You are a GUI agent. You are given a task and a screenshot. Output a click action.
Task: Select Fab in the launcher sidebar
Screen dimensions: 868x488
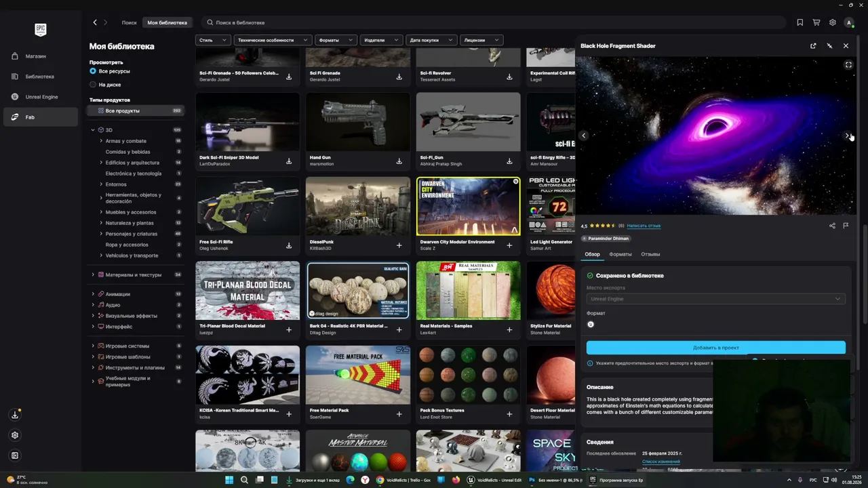tap(39, 117)
